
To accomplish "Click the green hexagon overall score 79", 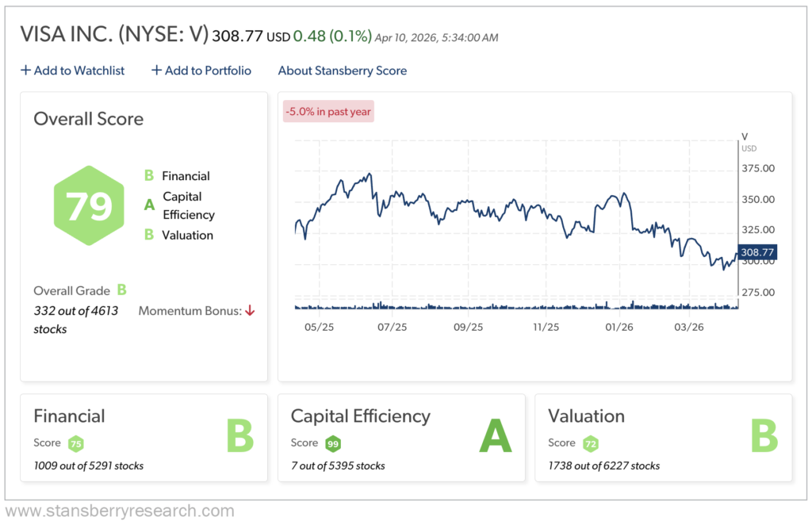I will (x=88, y=206).
